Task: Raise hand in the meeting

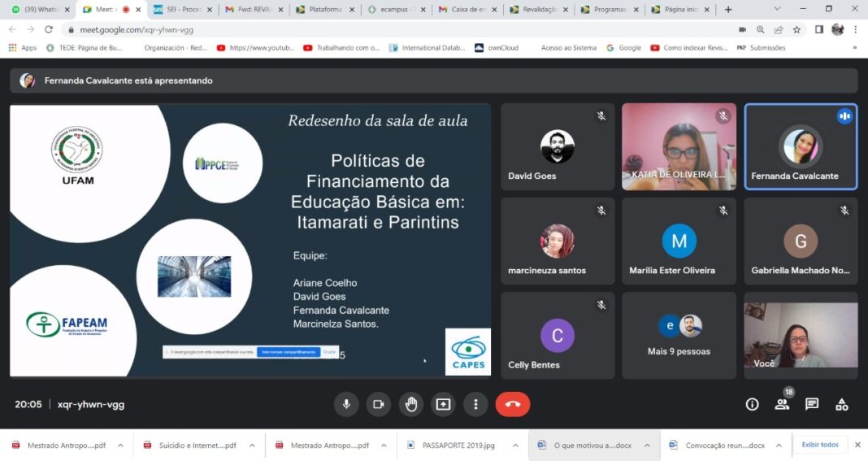Action: point(410,404)
